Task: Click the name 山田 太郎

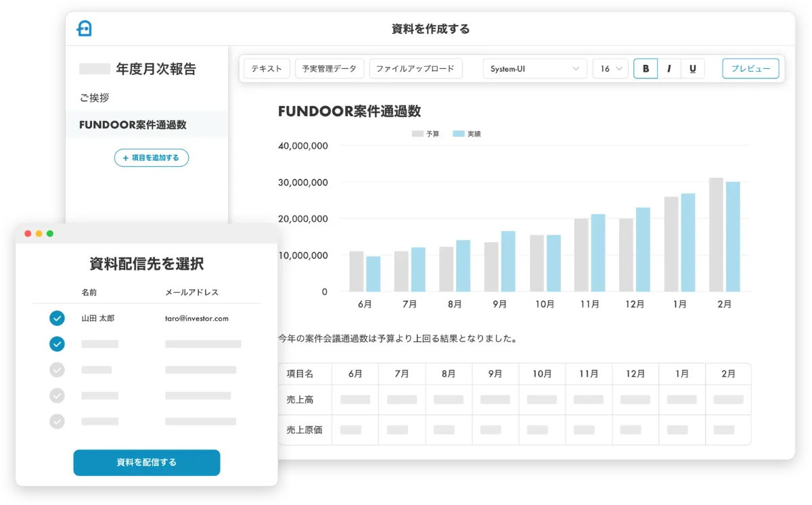Action: (98, 318)
